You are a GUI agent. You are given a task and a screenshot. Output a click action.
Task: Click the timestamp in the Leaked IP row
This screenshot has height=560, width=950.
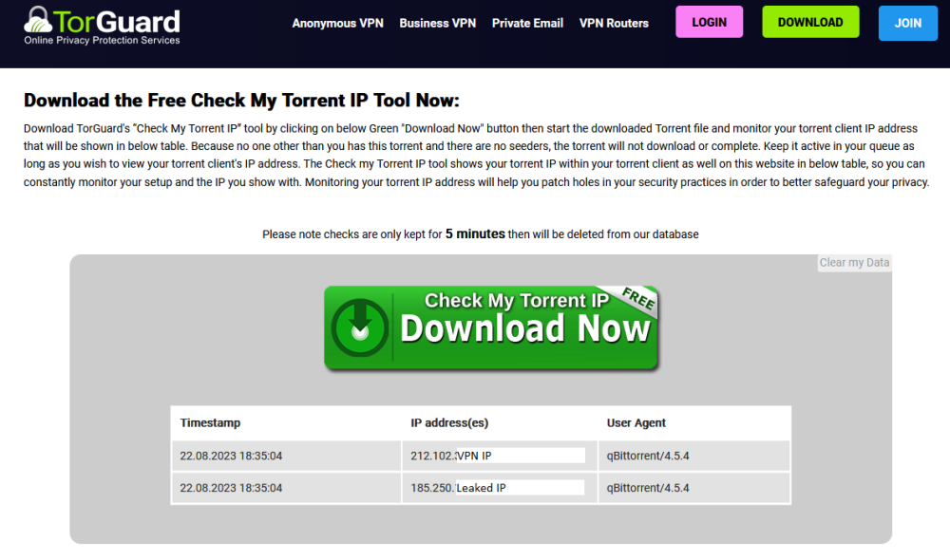[231, 488]
